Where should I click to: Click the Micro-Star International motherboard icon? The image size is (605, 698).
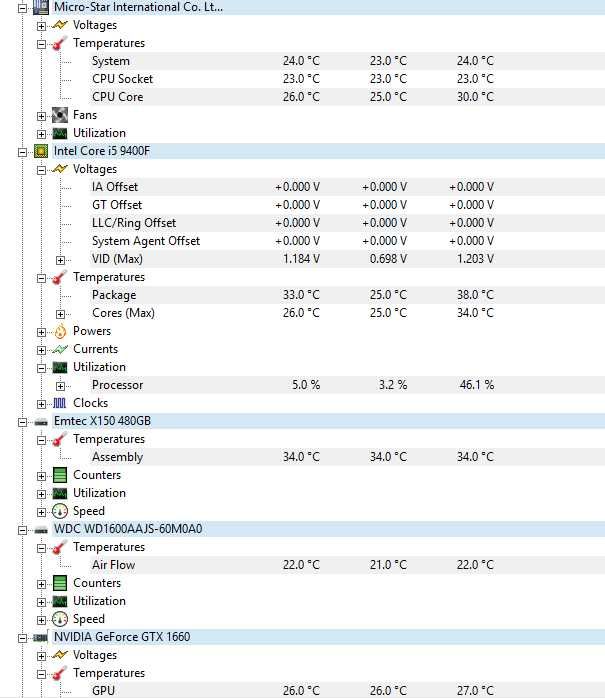[x=41, y=7]
